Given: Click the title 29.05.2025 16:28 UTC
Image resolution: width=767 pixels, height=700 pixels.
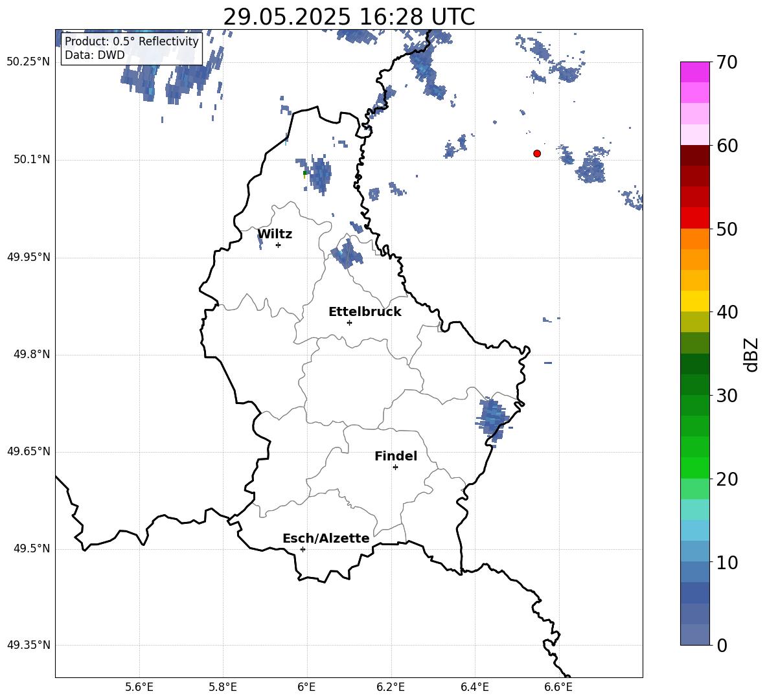Looking at the screenshot, I should tap(349, 17).
